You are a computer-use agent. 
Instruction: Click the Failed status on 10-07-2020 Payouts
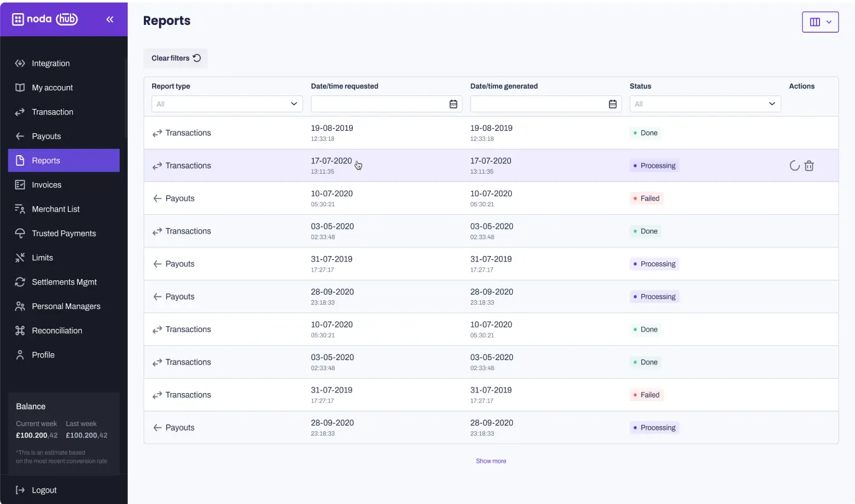[646, 198]
